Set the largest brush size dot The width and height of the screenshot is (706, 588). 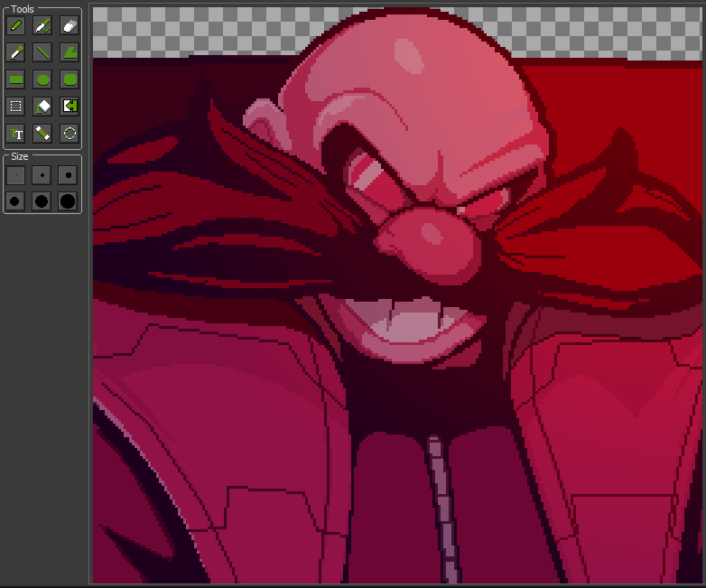(68, 201)
